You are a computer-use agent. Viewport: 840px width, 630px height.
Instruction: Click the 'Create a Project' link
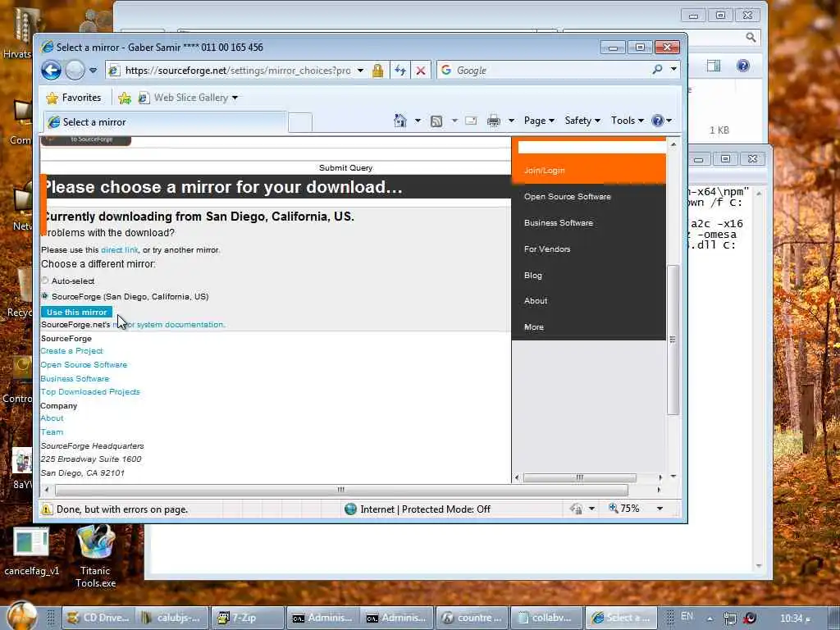pyautogui.click(x=72, y=351)
